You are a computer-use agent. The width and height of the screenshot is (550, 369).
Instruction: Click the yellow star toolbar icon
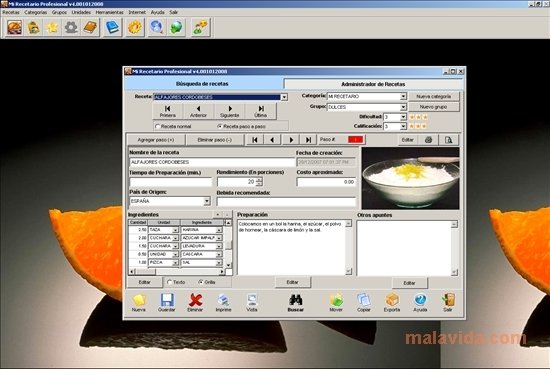pyautogui.click(x=52, y=27)
